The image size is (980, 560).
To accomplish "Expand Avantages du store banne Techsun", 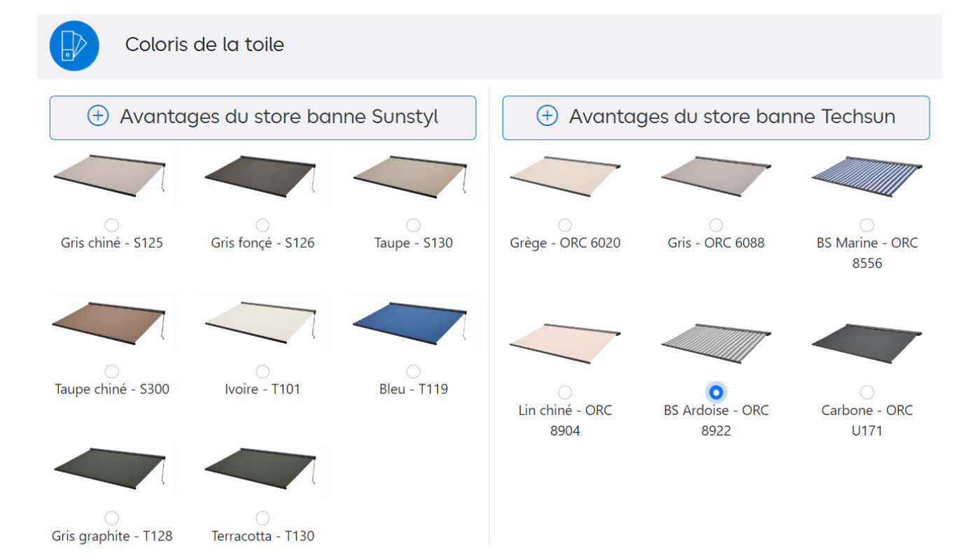I will [x=716, y=118].
